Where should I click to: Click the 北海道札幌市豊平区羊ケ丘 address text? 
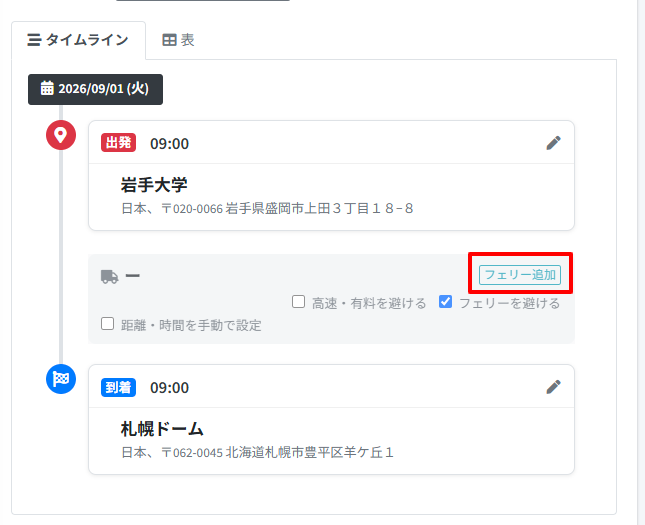pos(257,453)
